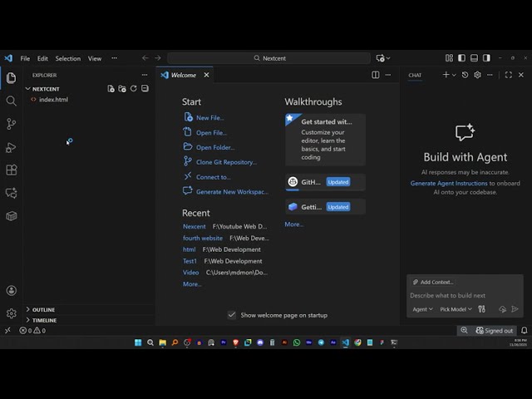This screenshot has height=399, width=532.
Task: Toggle primary side bar visibility
Action: tap(461, 58)
